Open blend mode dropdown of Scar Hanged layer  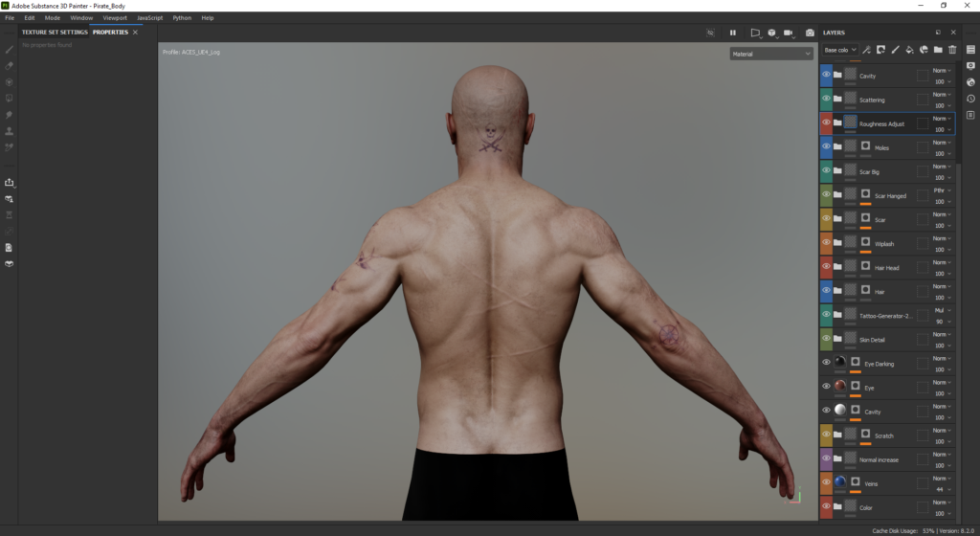pyautogui.click(x=942, y=190)
